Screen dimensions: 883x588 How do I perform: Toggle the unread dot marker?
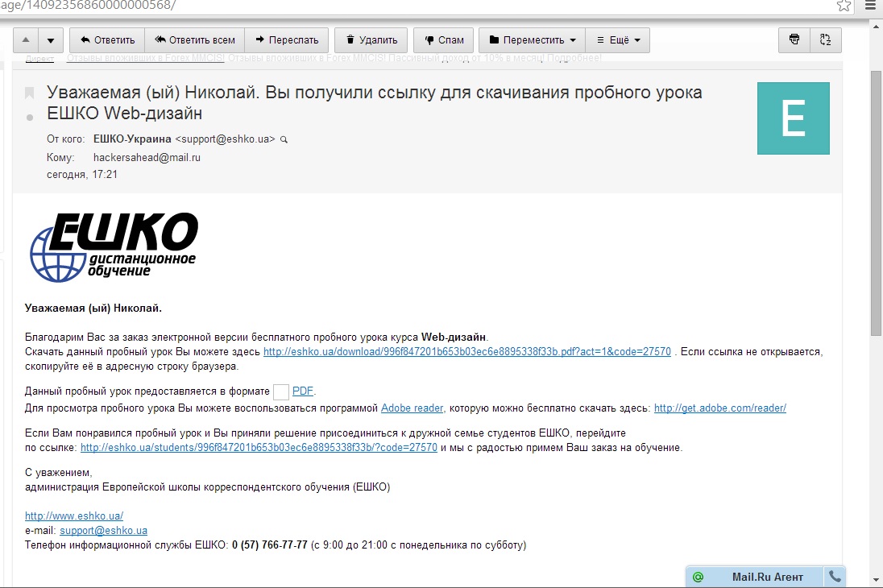[30, 118]
